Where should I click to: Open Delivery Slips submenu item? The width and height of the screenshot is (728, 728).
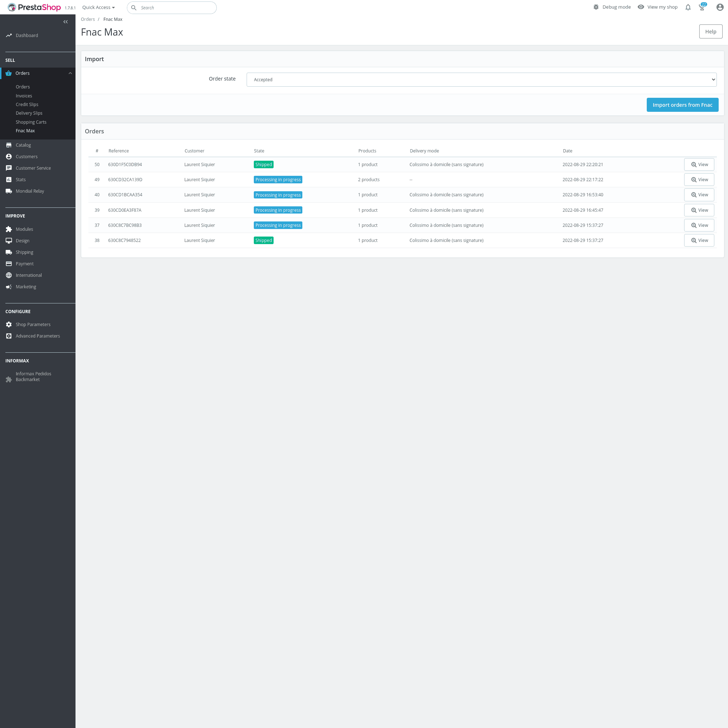tap(29, 113)
